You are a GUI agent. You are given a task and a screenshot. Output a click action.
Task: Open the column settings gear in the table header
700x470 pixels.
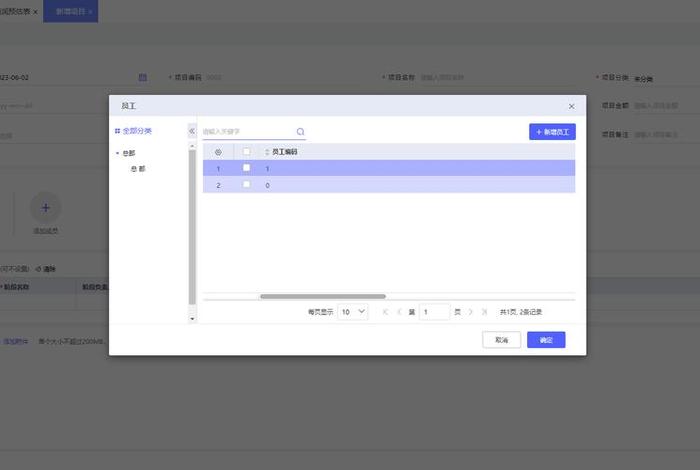218,152
